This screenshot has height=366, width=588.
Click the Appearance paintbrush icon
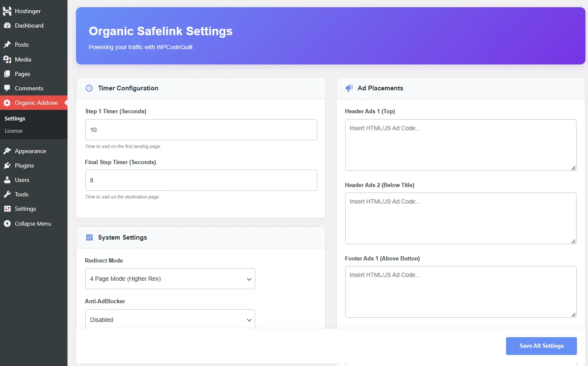click(7, 151)
